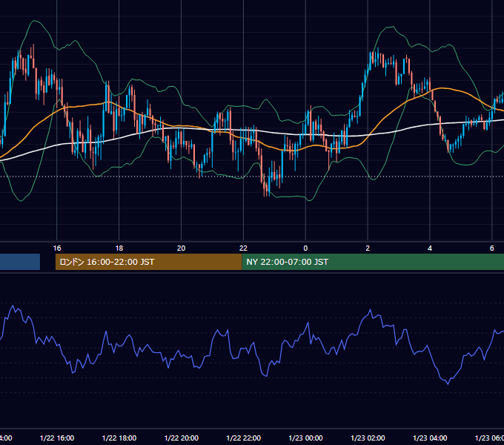504x445 pixels.
Task: Click the hour label '0' under price chart
Action: 305,248
